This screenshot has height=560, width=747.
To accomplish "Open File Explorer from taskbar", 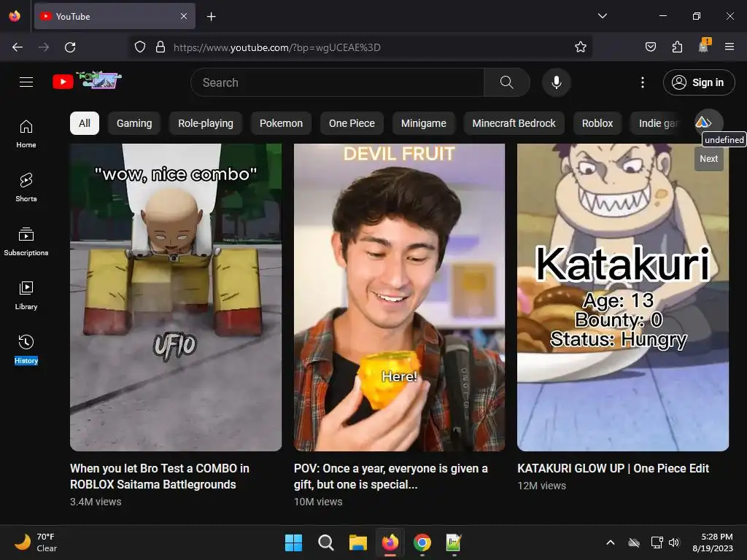I will [x=357, y=542].
